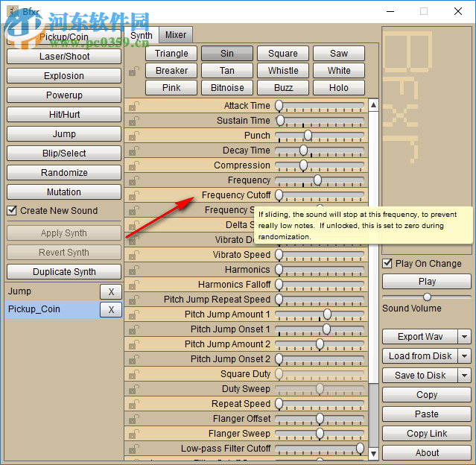Click the Paste button
This screenshot has height=465, width=476.
click(427, 414)
